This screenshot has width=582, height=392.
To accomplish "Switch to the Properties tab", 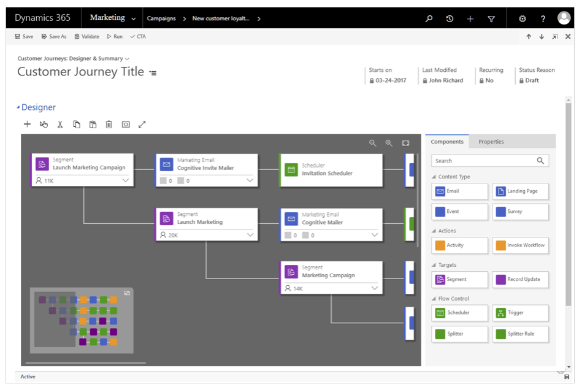I will pos(491,142).
